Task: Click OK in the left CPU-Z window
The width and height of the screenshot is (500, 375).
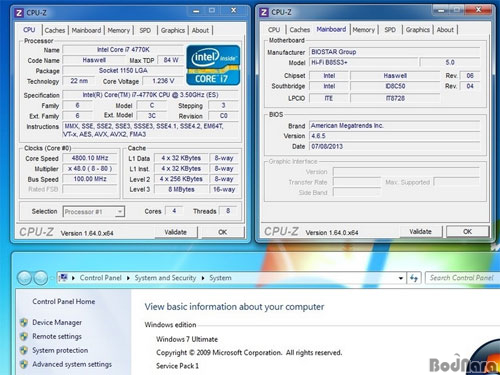Action: (x=223, y=232)
